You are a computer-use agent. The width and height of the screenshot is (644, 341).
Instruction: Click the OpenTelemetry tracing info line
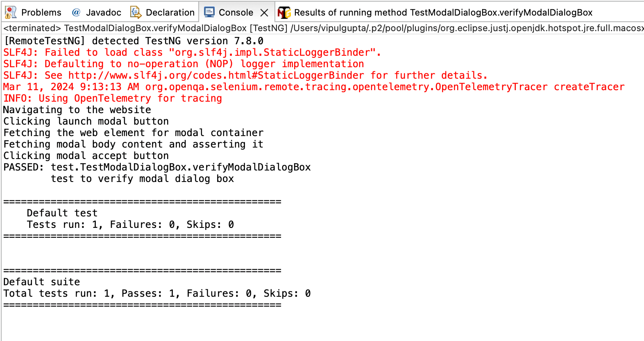pos(112,98)
